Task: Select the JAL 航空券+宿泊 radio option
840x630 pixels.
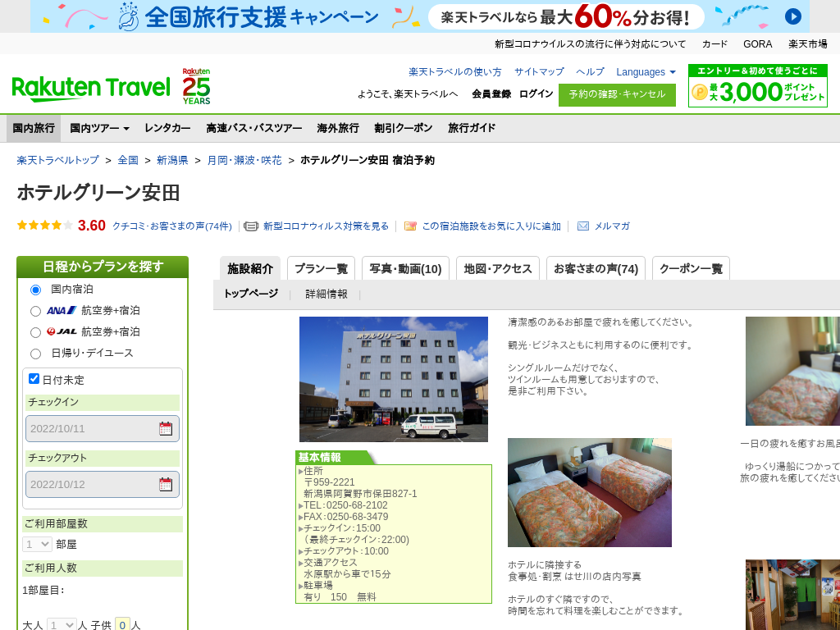Action: [x=35, y=333]
